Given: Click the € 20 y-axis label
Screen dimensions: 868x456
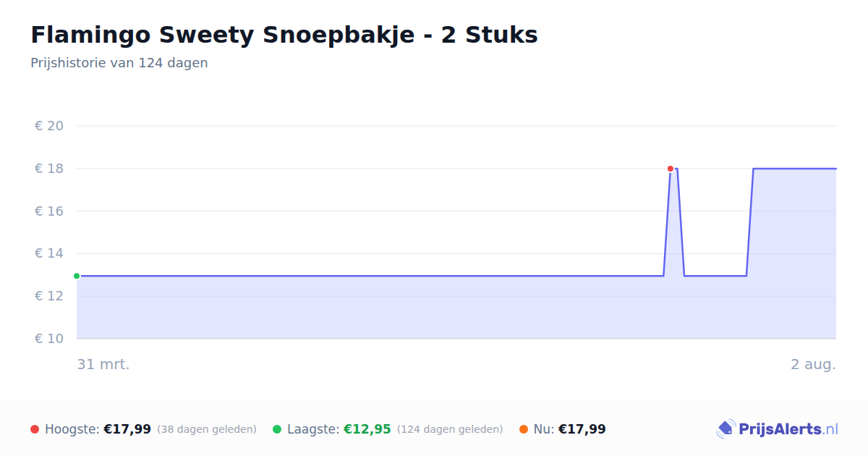Looking at the screenshot, I should 49,126.
